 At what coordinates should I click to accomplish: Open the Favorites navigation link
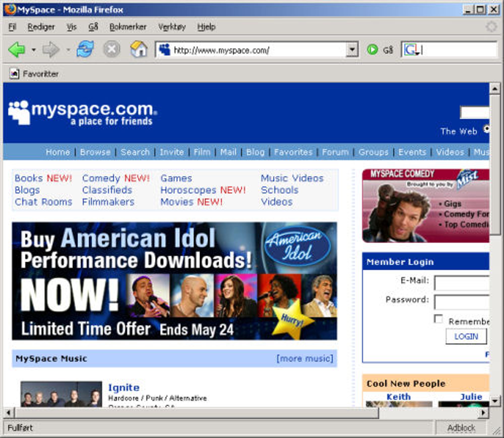coord(293,152)
